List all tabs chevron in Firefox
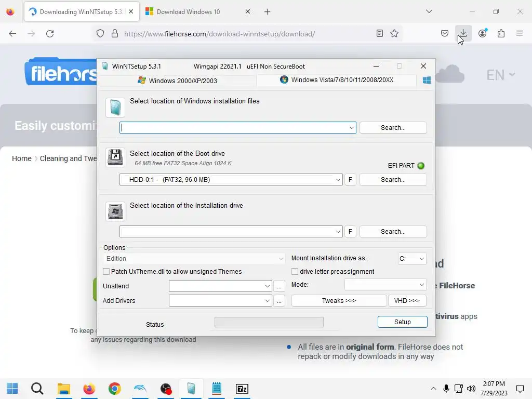Viewport: 532px width, 399px height. [x=429, y=11]
